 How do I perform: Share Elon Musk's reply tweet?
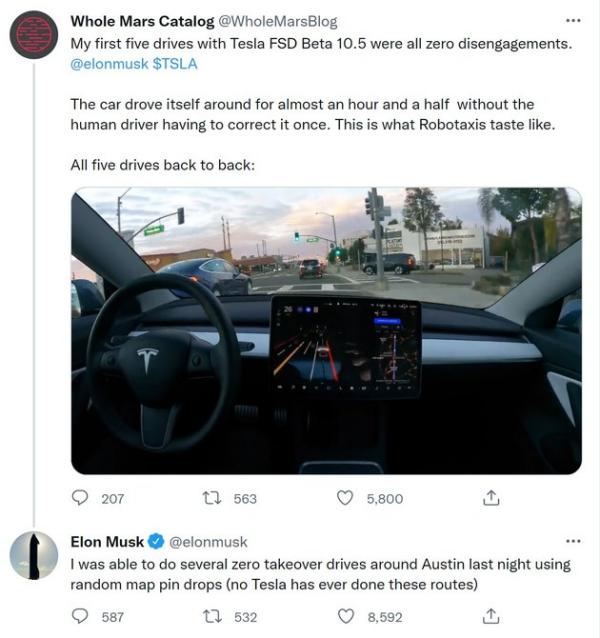click(x=491, y=616)
